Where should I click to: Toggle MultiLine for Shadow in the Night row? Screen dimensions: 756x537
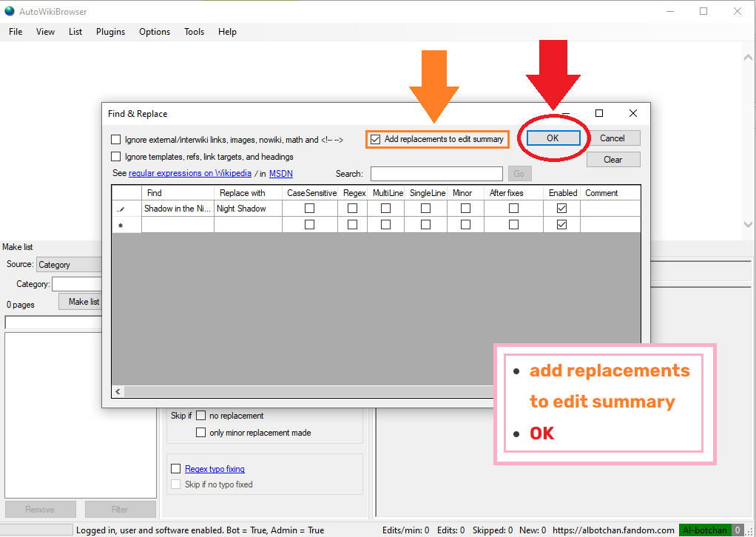click(x=385, y=209)
